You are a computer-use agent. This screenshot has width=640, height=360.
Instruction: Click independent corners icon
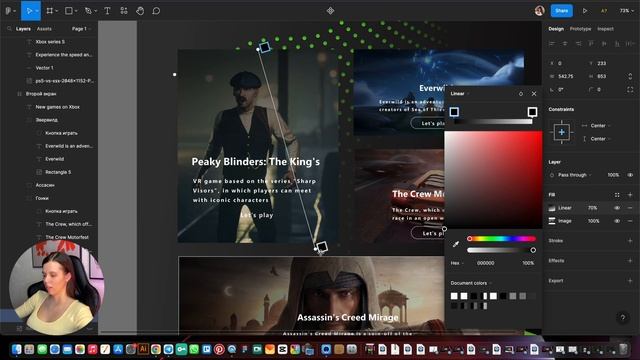[630, 89]
